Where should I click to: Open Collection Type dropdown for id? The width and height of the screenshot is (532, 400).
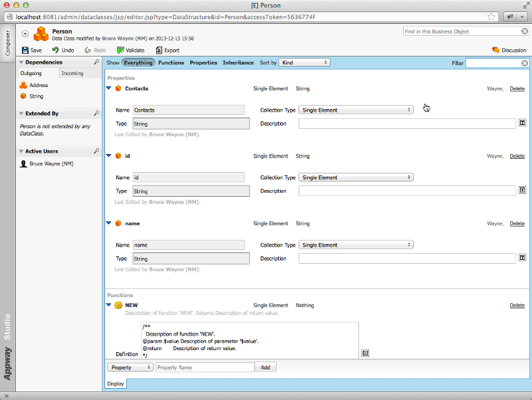[356, 177]
